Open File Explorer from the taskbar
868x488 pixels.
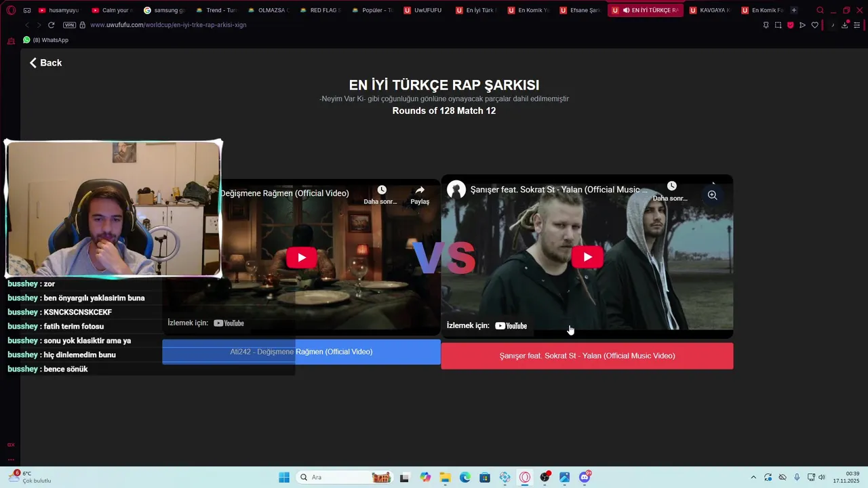coord(445,477)
